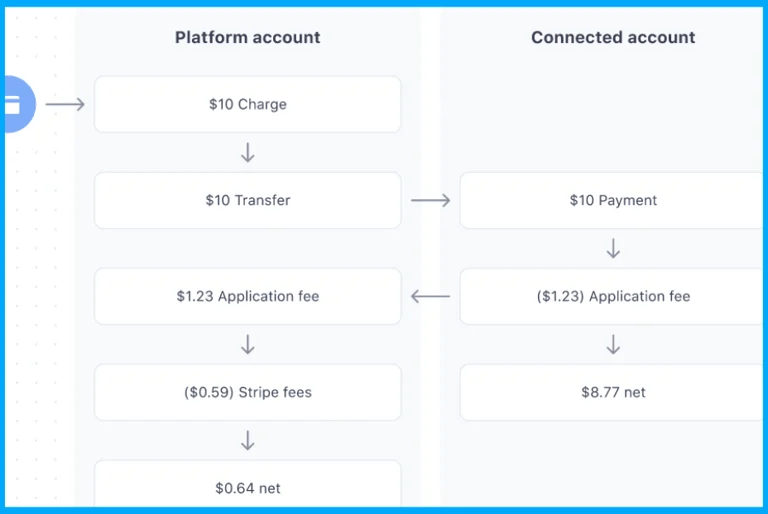Click the Connected account heading
The height and width of the screenshot is (514, 768).
[613, 37]
